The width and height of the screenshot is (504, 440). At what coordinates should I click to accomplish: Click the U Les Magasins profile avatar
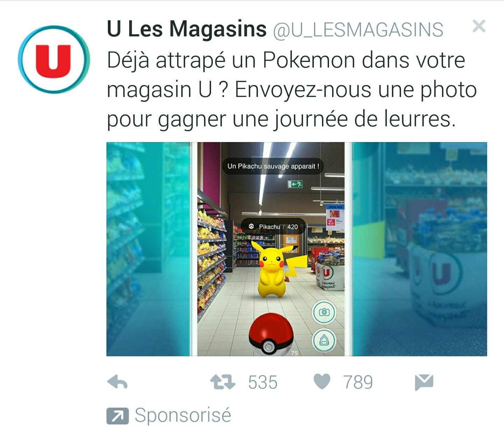tap(54, 60)
